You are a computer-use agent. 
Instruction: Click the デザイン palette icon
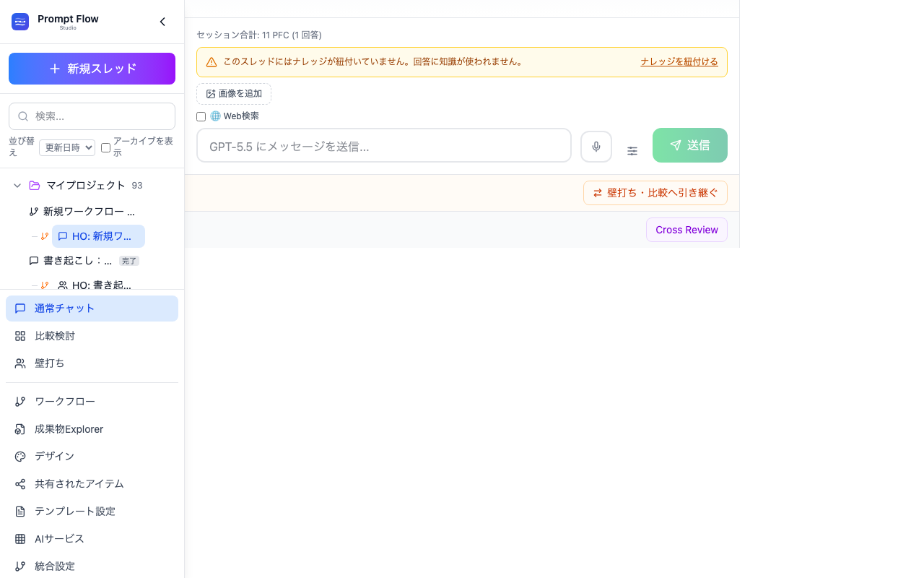coord(20,457)
